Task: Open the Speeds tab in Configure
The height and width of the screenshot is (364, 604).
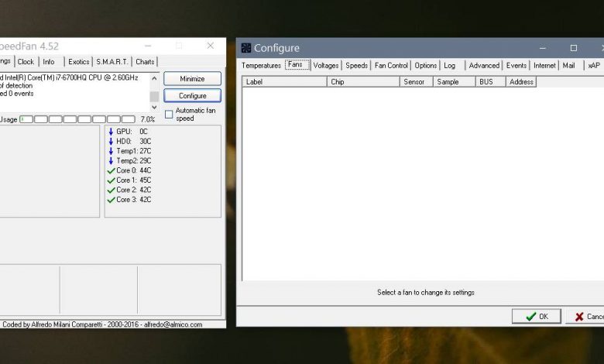Action: (357, 66)
